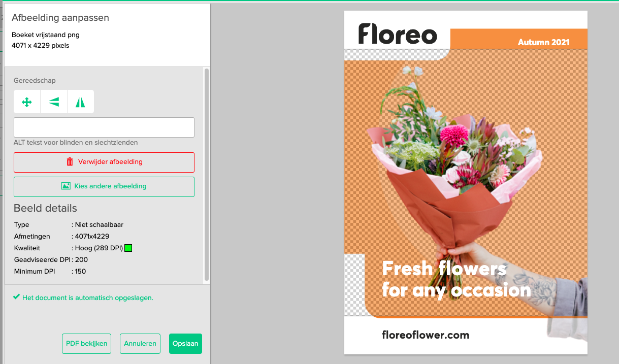Click the Verwijder afbeelding button

[x=104, y=162]
